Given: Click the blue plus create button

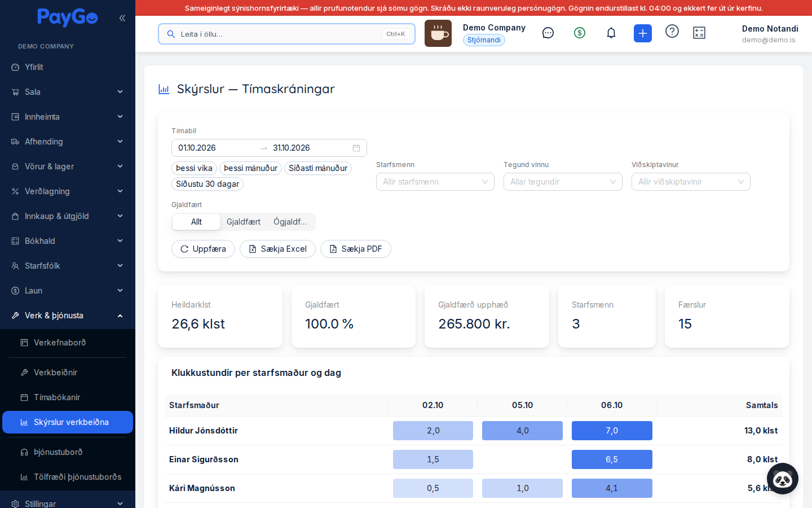Looking at the screenshot, I should tap(643, 33).
